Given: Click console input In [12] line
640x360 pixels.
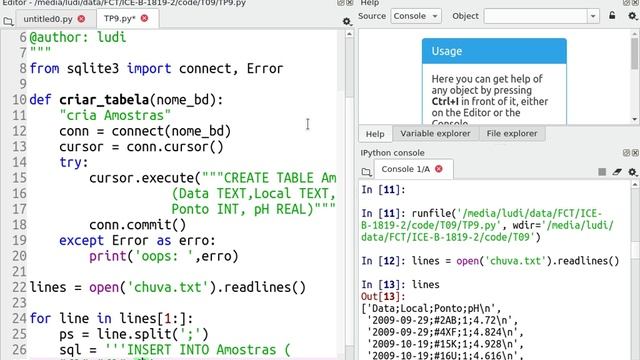Looking at the screenshot, I should point(490,261).
